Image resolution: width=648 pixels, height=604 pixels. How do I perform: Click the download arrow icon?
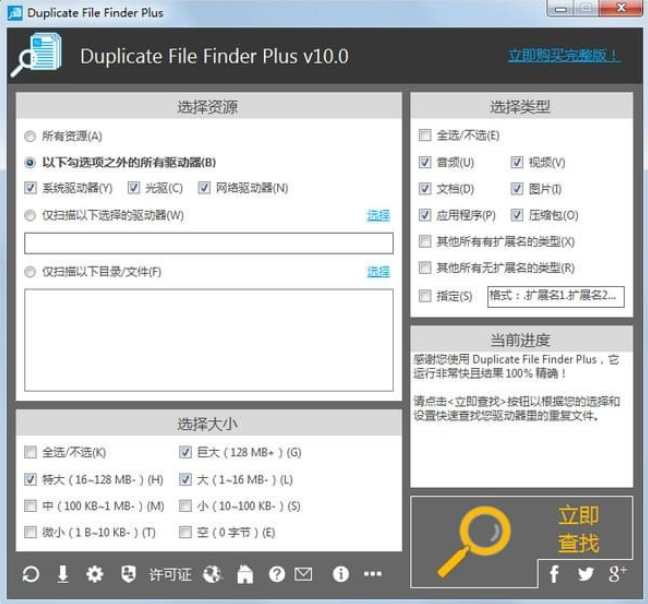coord(63,574)
